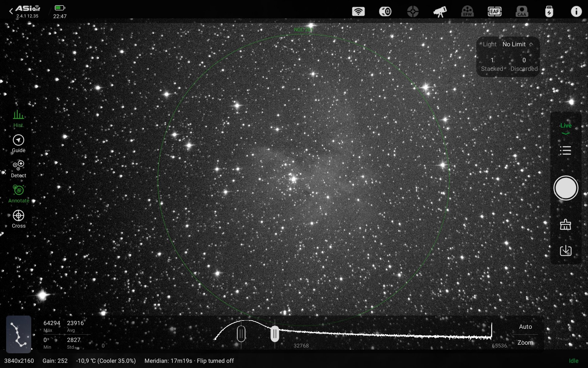Open the Guide panel
The image size is (588, 368).
pos(18,144)
